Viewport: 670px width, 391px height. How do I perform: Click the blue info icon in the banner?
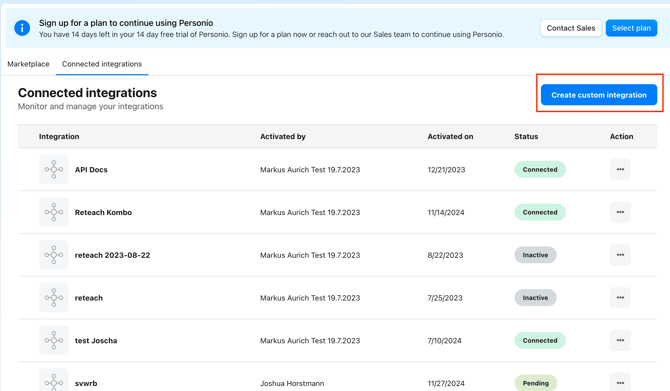[x=22, y=28]
